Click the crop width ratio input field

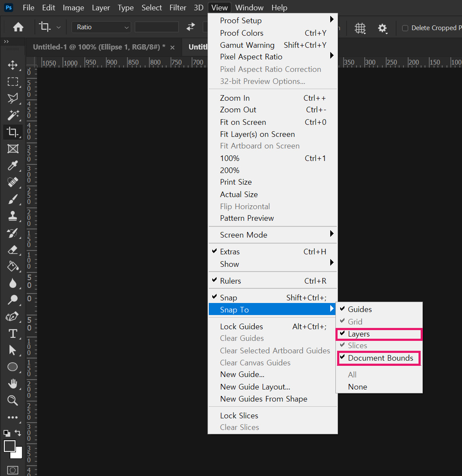tap(156, 27)
